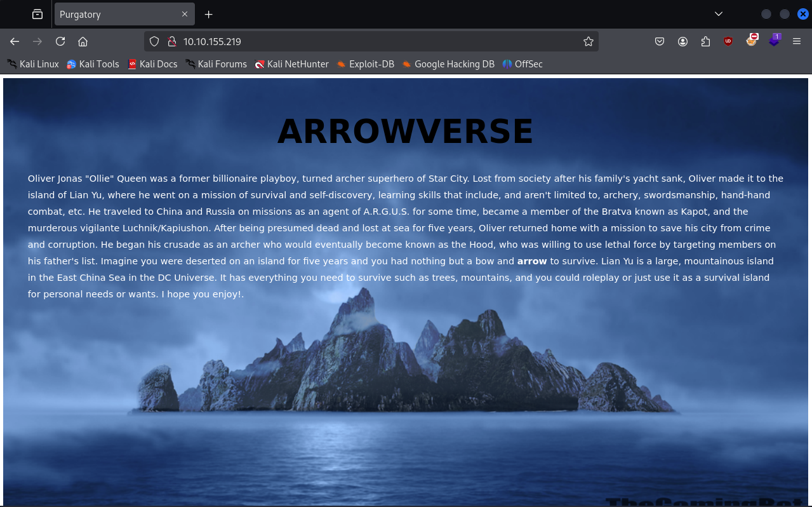Bookmark this page with the star
Image resolution: width=812 pixels, height=507 pixels.
coord(589,41)
